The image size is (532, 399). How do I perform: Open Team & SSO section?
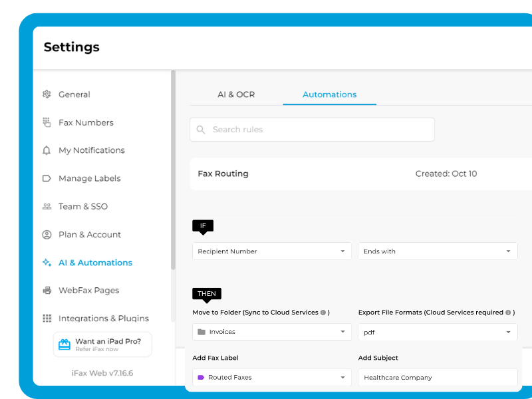[83, 206]
